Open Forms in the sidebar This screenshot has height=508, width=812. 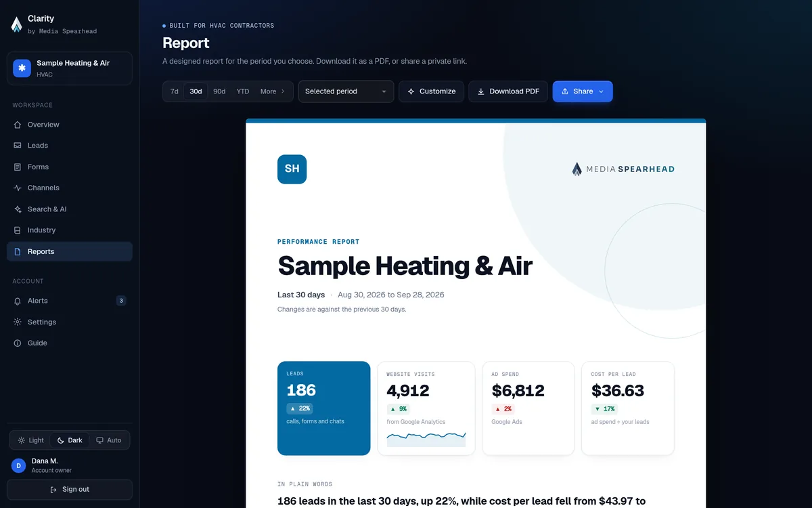70,167
